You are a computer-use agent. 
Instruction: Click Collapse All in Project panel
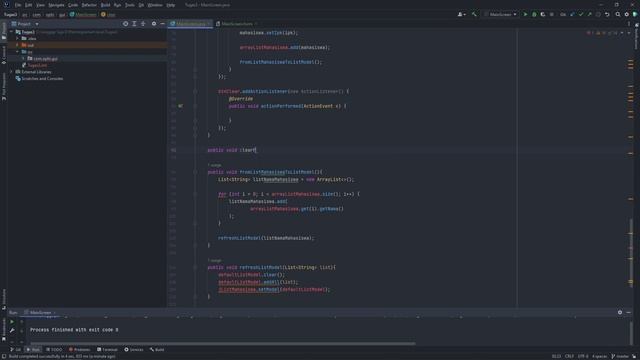tap(143, 24)
